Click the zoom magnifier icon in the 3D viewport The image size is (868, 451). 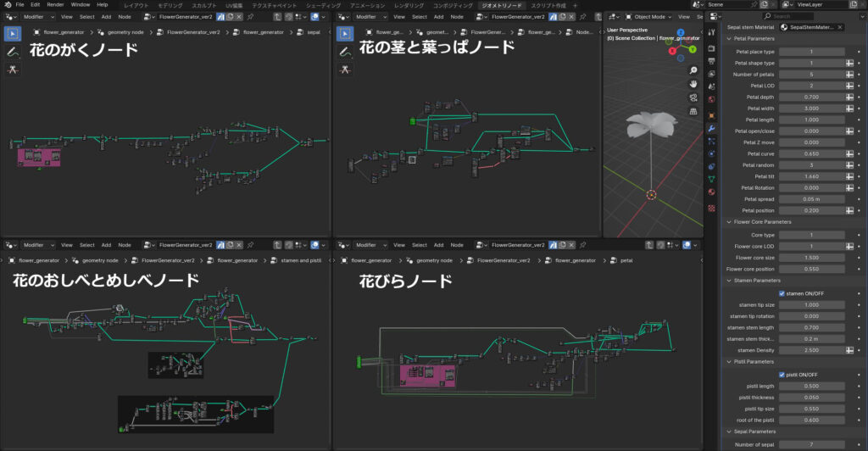[x=693, y=70]
